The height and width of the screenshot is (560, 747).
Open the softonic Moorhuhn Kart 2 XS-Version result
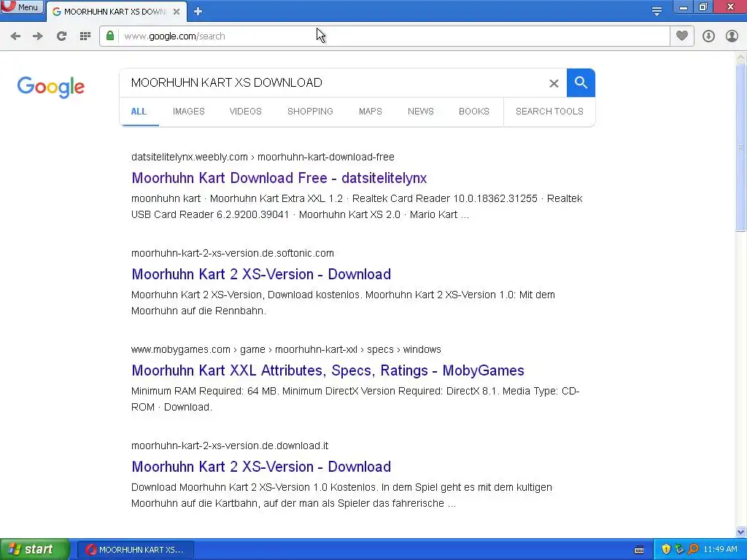click(x=261, y=274)
